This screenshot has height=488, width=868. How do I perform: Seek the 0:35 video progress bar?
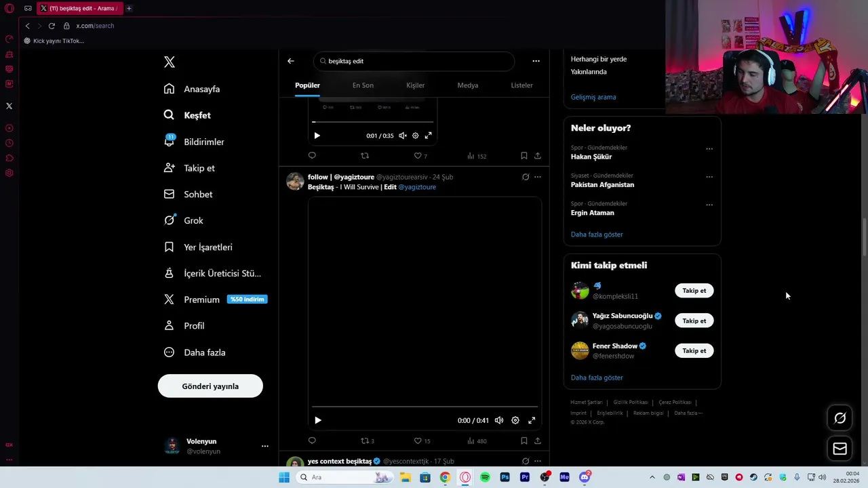coord(372,122)
